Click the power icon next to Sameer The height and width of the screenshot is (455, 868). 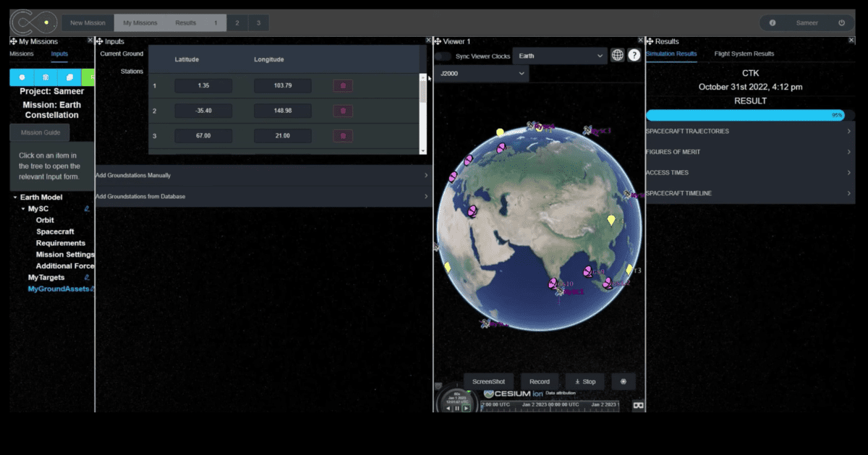pyautogui.click(x=841, y=23)
